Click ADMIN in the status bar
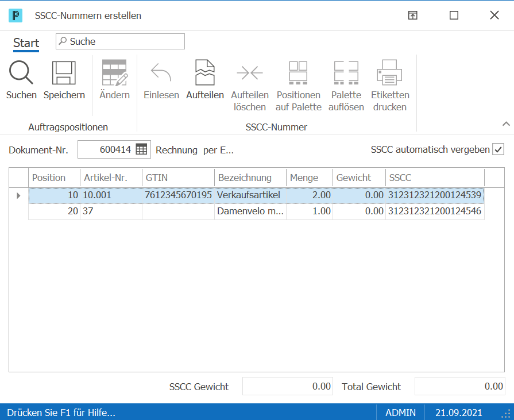 (400, 413)
